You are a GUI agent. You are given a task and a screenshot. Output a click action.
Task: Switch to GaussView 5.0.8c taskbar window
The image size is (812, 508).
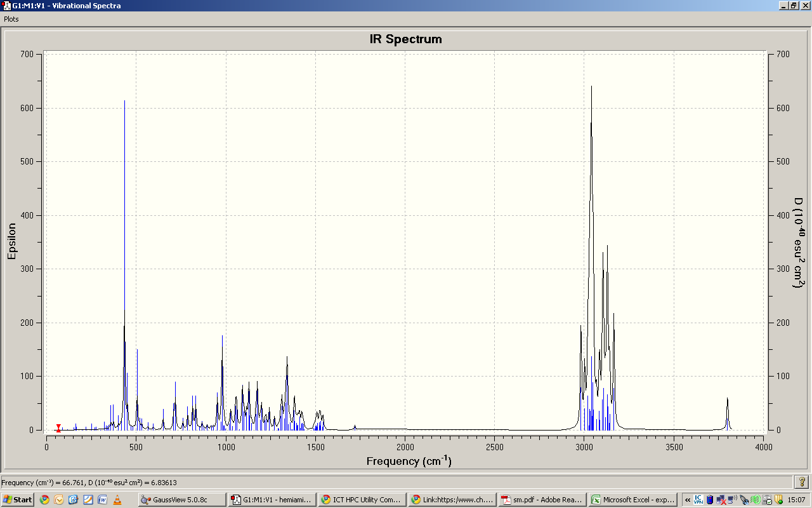[182, 500]
